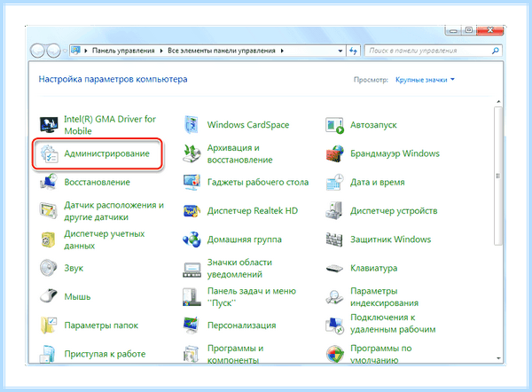
Task: Click the Клавиатура keyboard icon
Action: [334, 269]
